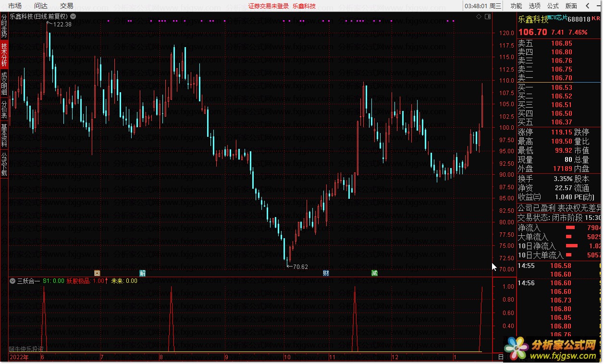Click the 卖四 row price 106.80
Image resolution: width=604 pixels, height=364 pixels.
[x=561, y=52]
